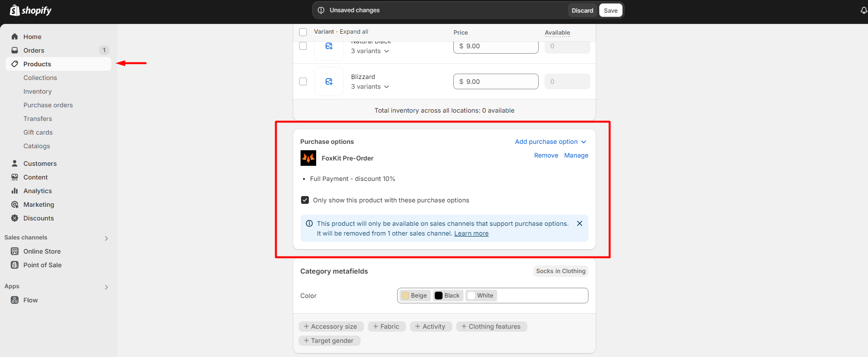Open Gift cards submenu item
Image resolution: width=868 pixels, height=357 pixels.
tap(38, 132)
